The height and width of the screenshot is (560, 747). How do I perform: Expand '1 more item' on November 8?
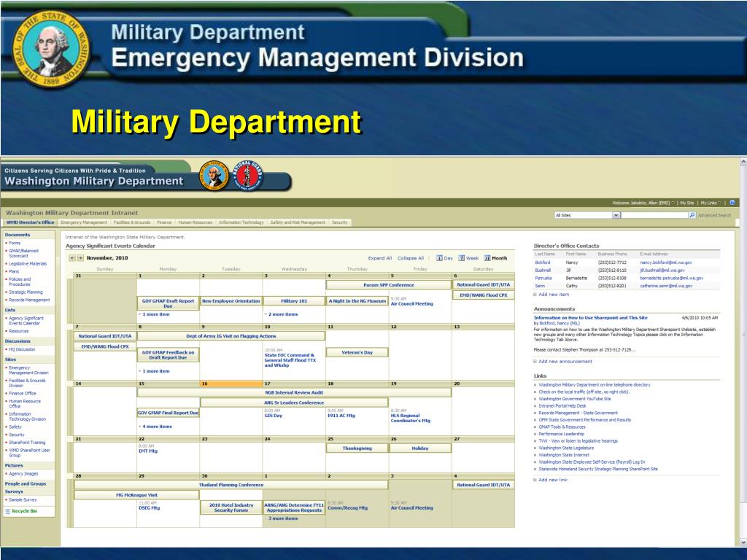[156, 371]
